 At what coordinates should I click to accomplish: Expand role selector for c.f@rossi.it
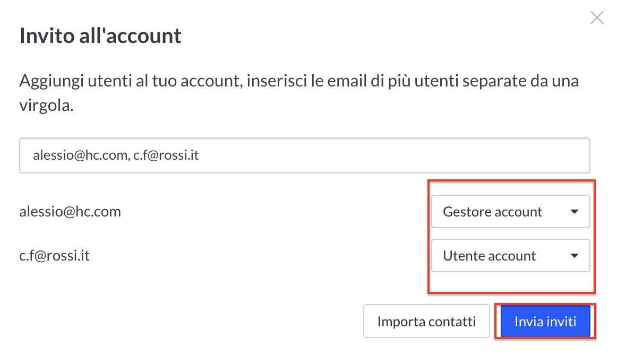tap(510, 256)
